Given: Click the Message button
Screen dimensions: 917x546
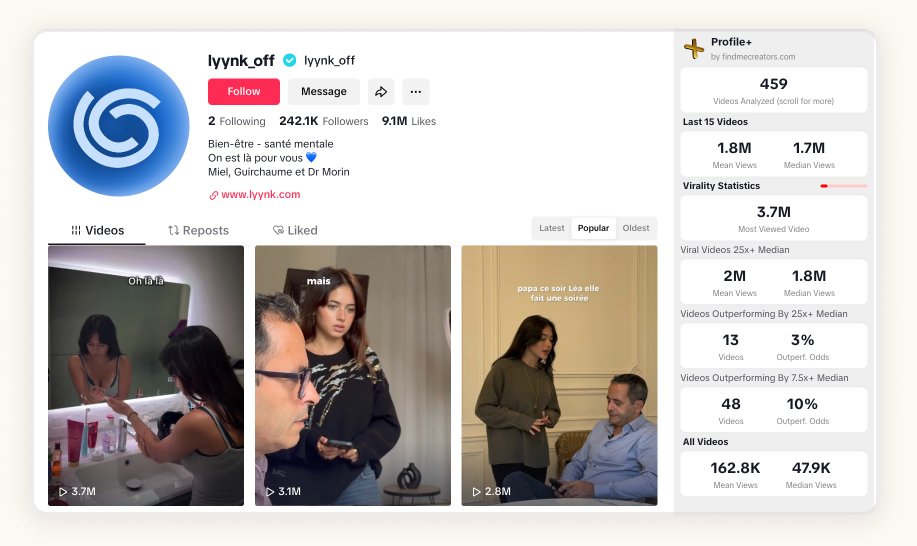Looking at the screenshot, I should click(x=323, y=92).
